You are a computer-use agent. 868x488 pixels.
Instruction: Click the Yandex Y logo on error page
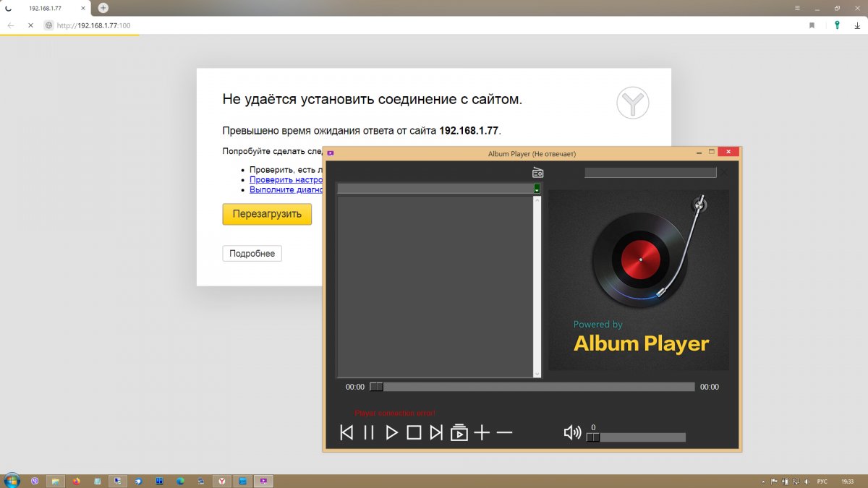click(633, 103)
